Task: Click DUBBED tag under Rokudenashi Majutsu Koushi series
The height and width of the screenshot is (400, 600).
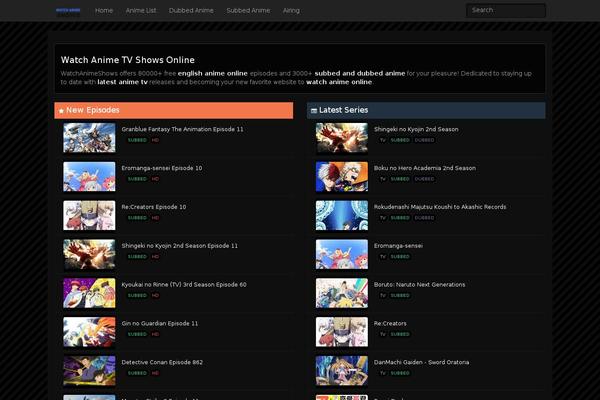Action: coord(424,218)
